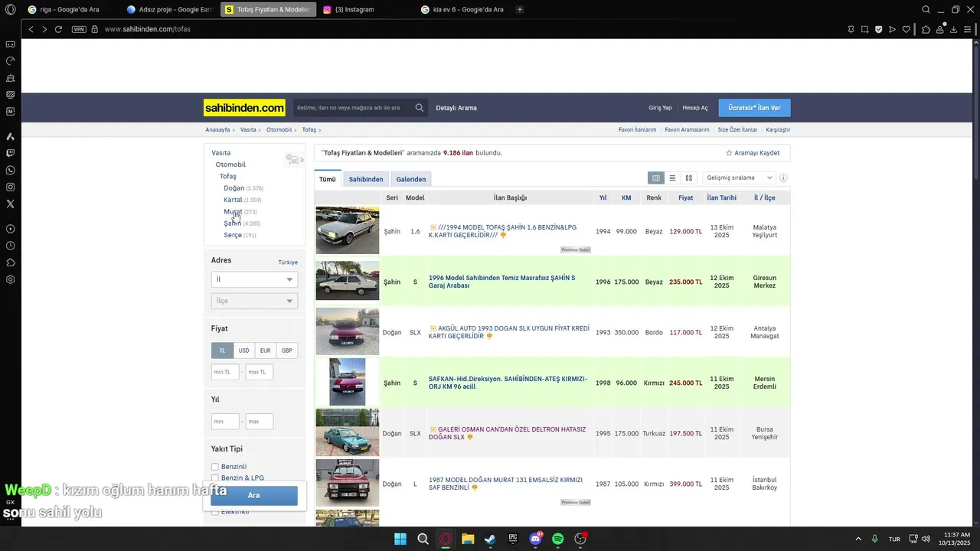Sort listings by Fiyat column
980x551 pixels.
point(685,197)
